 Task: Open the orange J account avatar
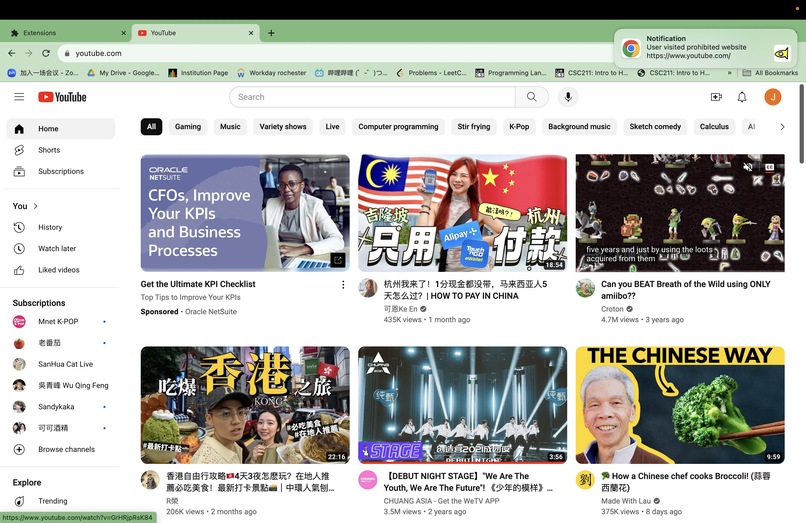coord(773,97)
